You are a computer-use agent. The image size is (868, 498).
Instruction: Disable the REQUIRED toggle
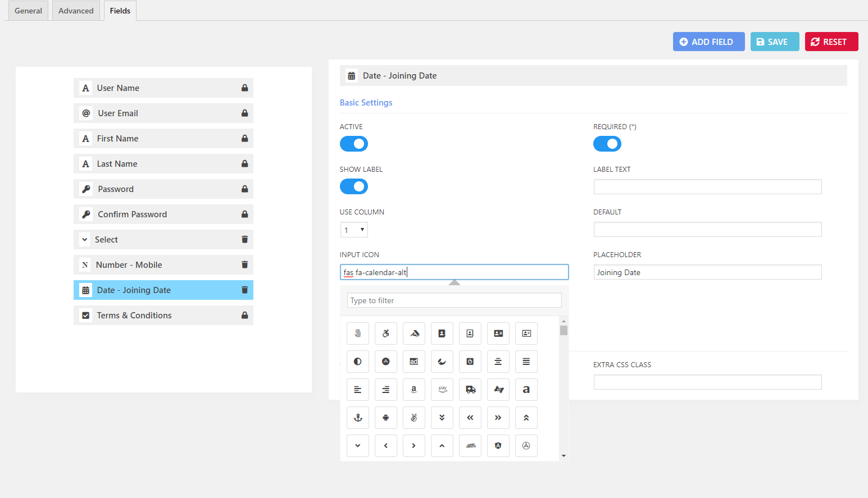tap(607, 144)
